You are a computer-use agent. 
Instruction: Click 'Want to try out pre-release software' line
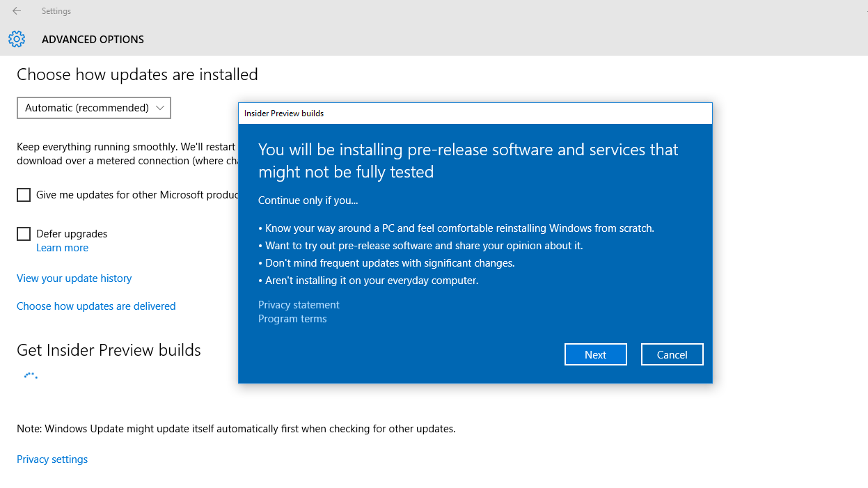(x=420, y=246)
